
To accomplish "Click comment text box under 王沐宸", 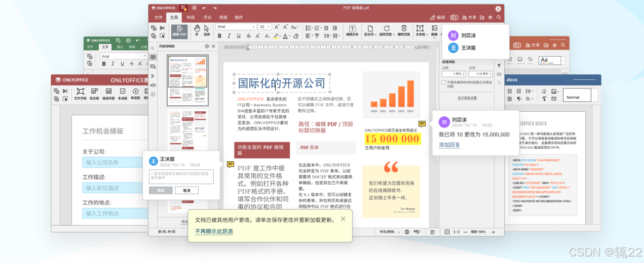I will point(181,177).
